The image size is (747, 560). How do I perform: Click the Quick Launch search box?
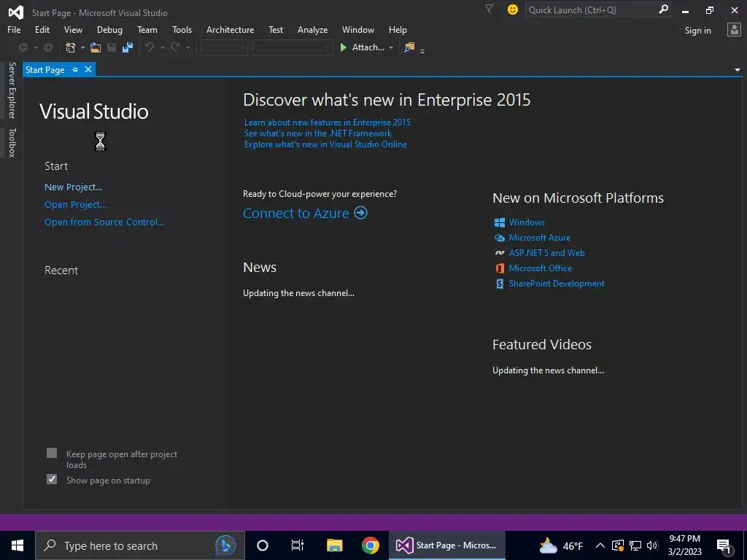591,9
